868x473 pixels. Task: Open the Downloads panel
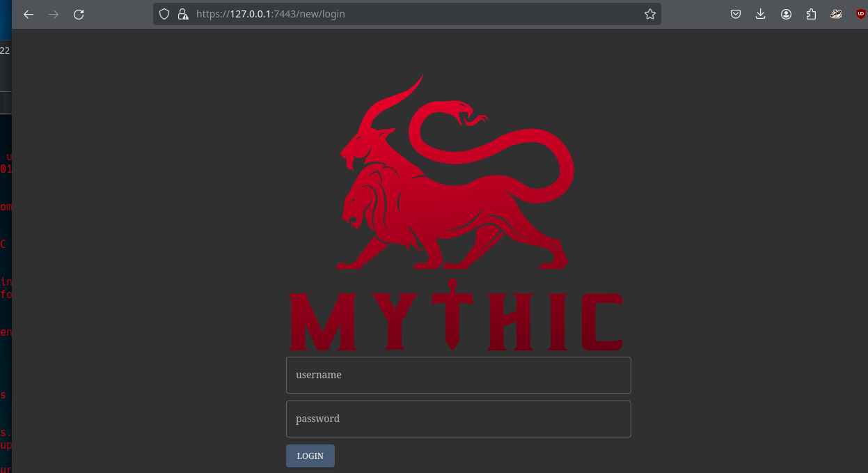[x=761, y=14]
